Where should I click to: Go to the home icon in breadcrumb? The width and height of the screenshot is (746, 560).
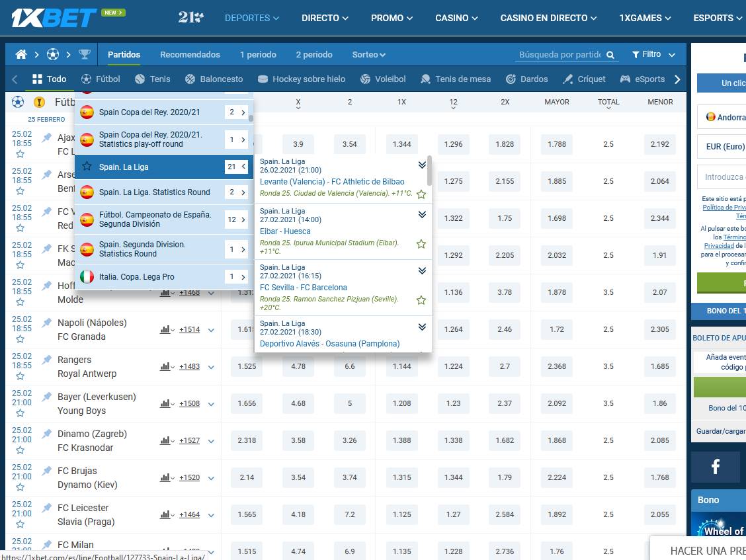pyautogui.click(x=21, y=55)
